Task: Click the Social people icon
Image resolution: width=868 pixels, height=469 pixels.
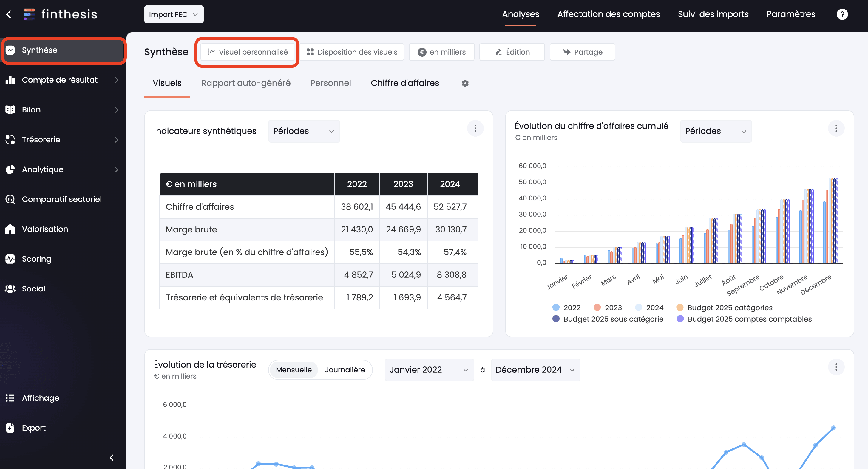Action: (10, 289)
